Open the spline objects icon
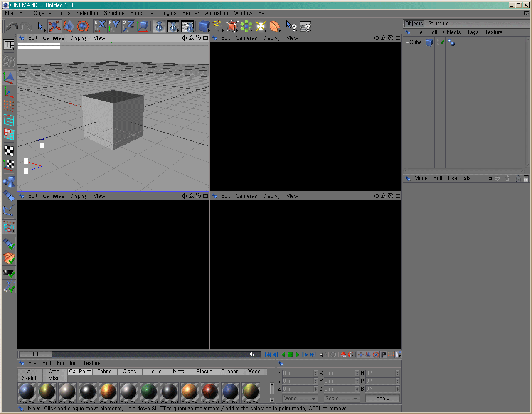 tap(217, 27)
